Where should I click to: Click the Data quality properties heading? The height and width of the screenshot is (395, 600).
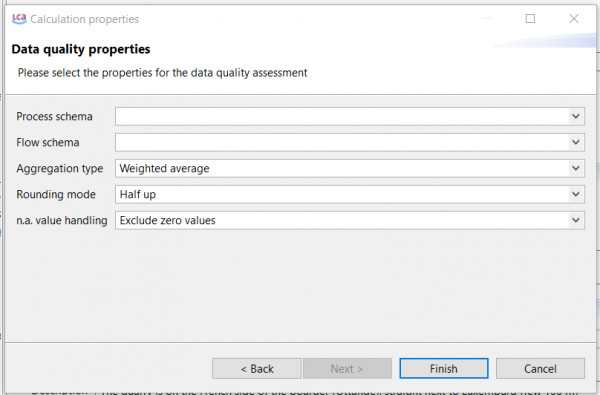[x=81, y=49]
